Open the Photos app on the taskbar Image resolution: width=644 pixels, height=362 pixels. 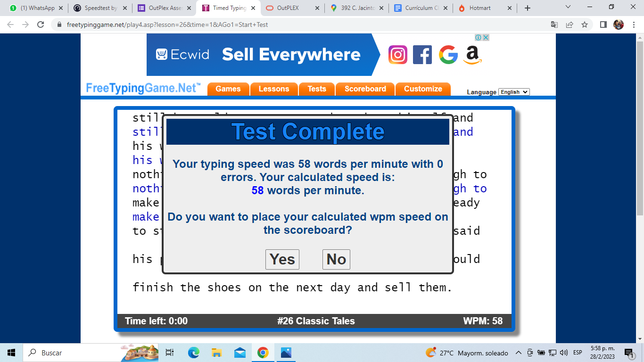click(286, 353)
